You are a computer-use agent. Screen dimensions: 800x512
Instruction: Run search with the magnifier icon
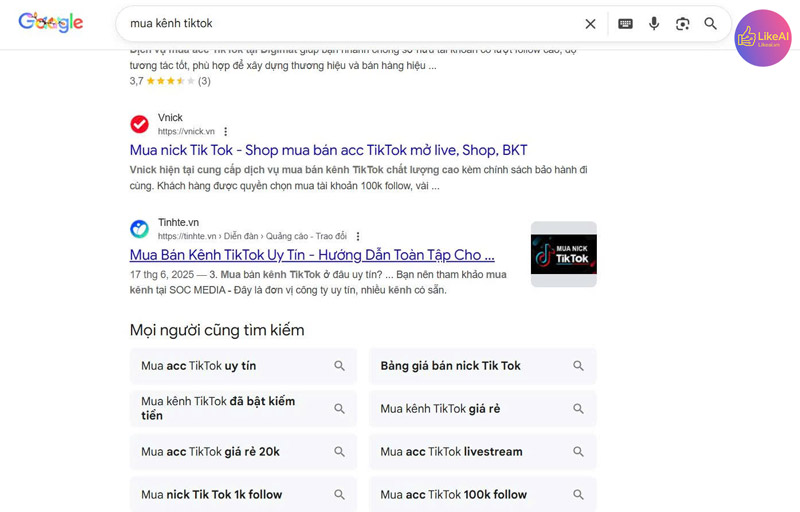[x=711, y=23]
